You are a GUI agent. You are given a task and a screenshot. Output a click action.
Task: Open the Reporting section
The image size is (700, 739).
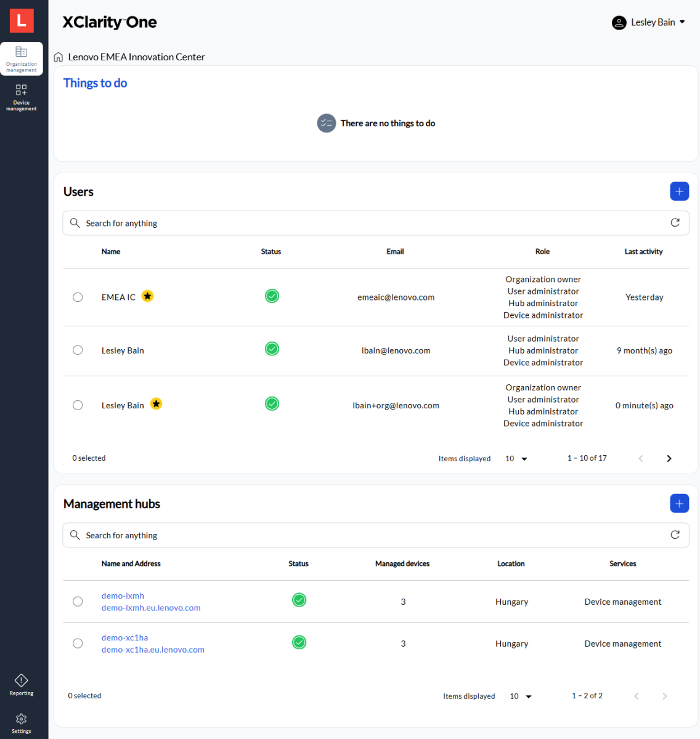tap(21, 684)
